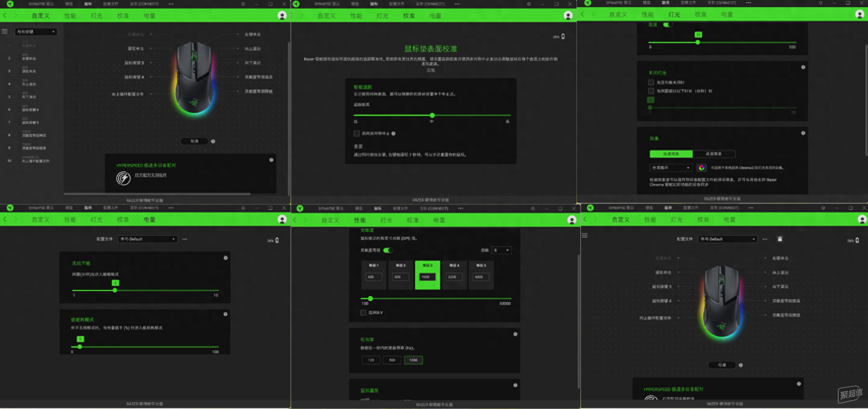Viewport: 868px width, 409px height.
Task: Enable the 启用非对称中止 checkbox
Action: [x=356, y=133]
